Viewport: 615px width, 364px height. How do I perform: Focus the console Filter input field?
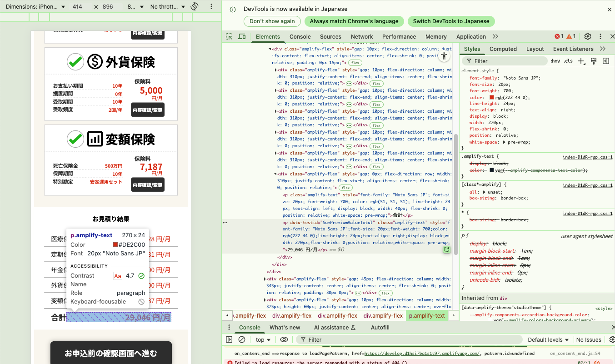point(409,339)
